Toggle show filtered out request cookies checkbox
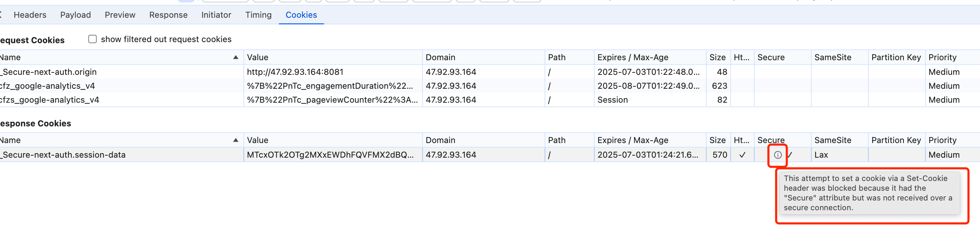This screenshot has width=980, height=252. [x=93, y=39]
